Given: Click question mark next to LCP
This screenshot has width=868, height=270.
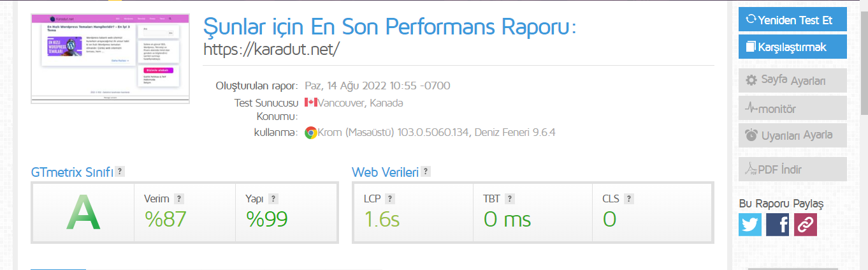Looking at the screenshot, I should click(390, 199).
